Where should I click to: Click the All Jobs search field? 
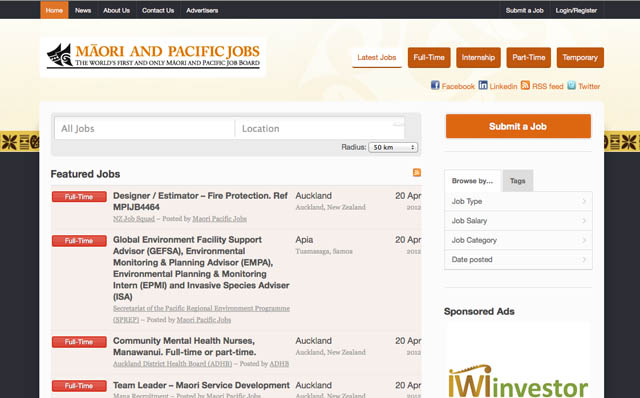pyautogui.click(x=144, y=129)
